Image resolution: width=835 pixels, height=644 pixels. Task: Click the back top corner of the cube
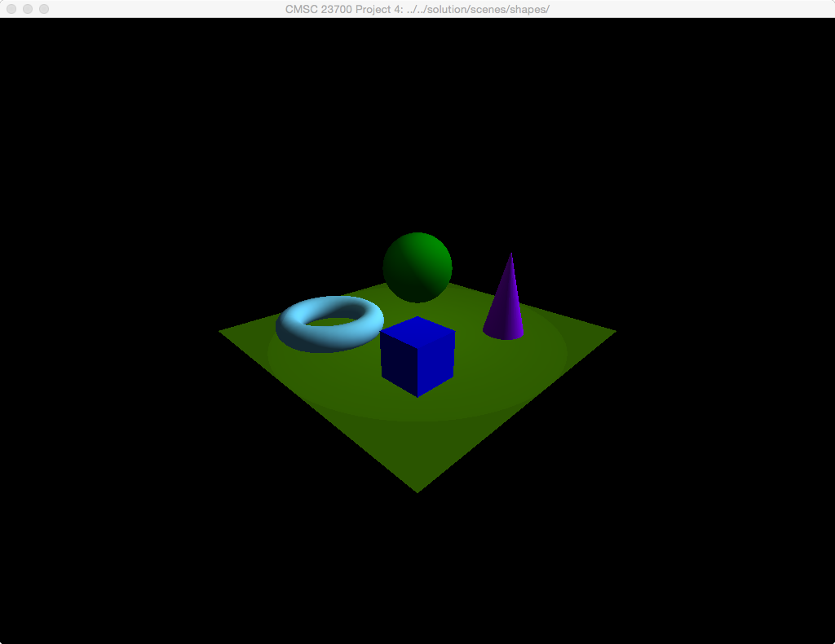[x=418, y=317]
